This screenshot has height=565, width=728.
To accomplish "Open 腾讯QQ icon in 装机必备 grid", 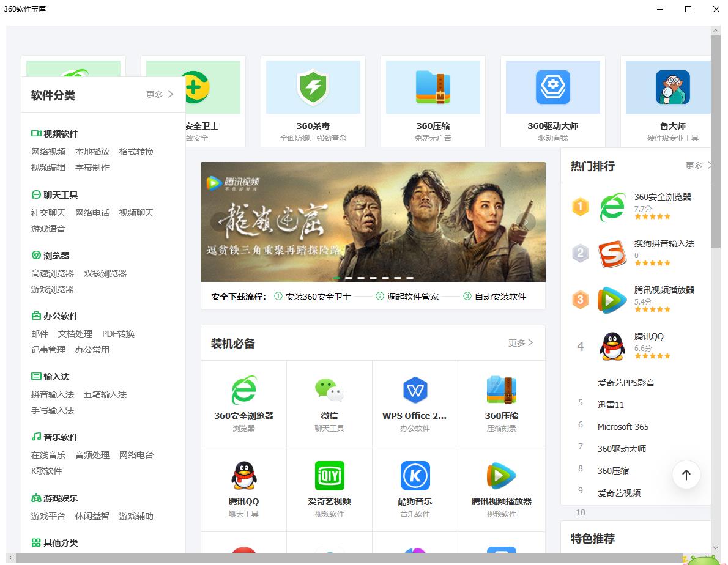I will point(243,476).
